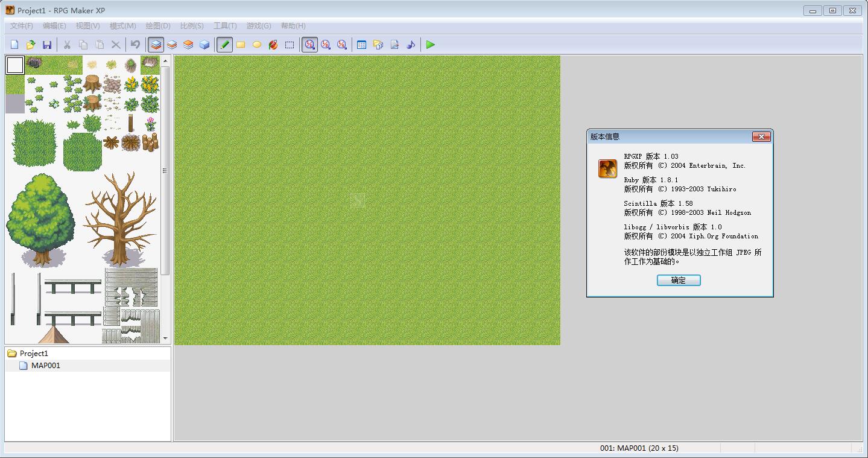
Task: Save the project with floppy icon
Action: [x=47, y=45]
